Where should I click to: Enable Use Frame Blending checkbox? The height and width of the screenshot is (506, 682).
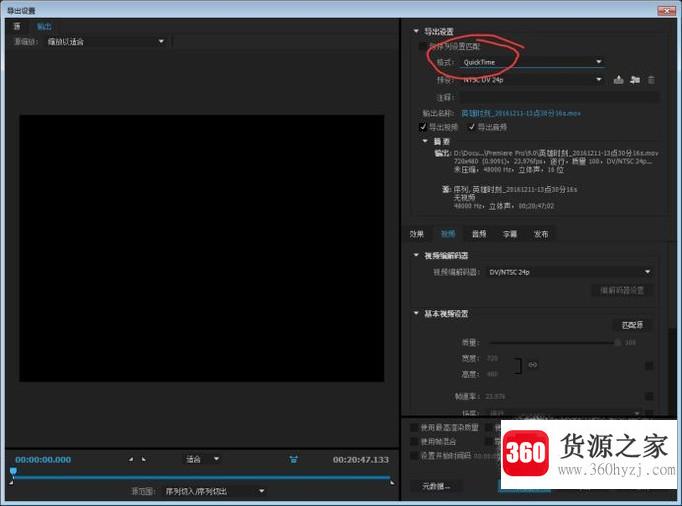(x=414, y=442)
